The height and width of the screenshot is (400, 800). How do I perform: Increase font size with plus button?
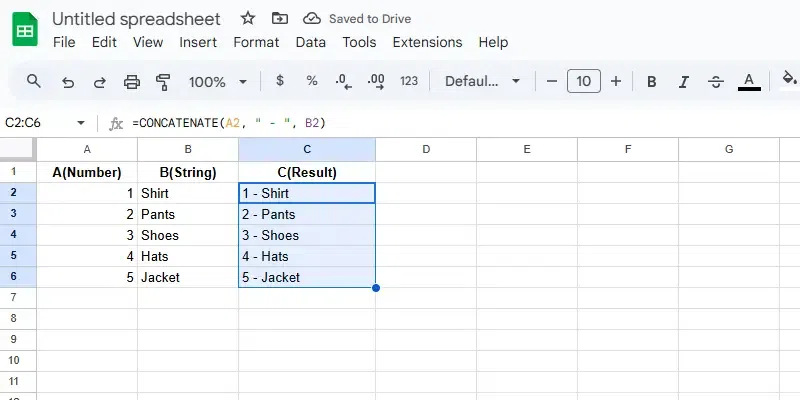coord(616,82)
